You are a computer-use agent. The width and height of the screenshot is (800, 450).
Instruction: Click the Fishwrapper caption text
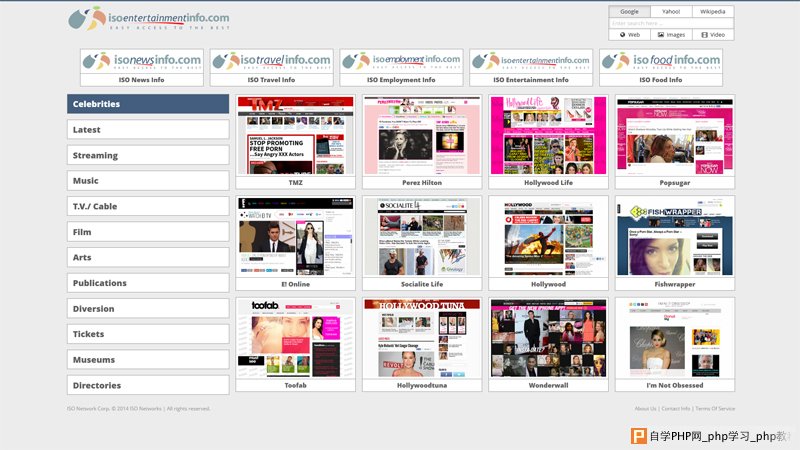[x=675, y=284]
